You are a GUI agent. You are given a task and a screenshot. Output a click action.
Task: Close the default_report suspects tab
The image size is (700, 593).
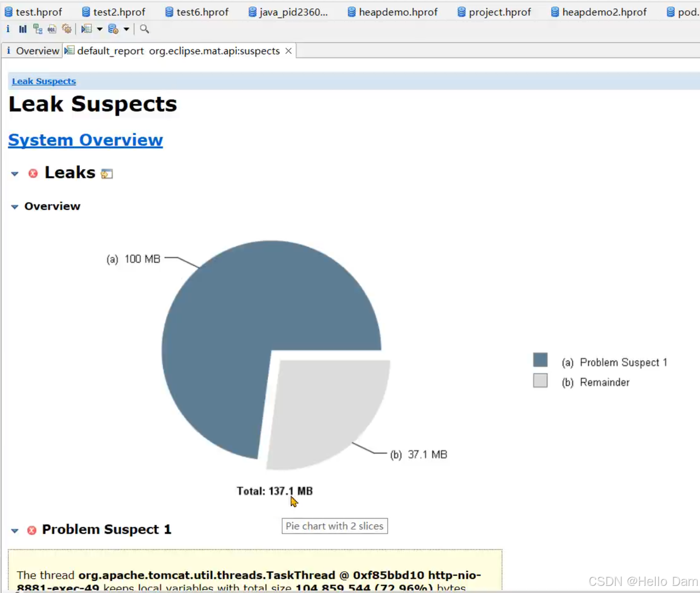click(x=288, y=51)
